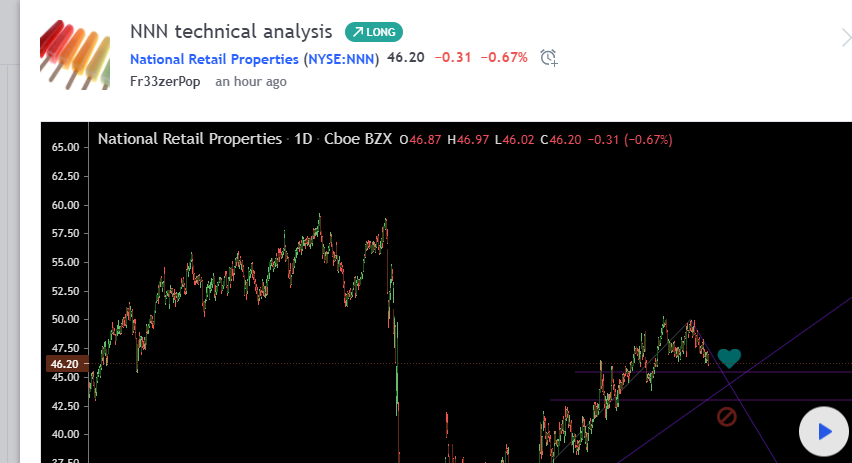
Task: Click the brown 46.20 current price tag
Action: [65, 364]
